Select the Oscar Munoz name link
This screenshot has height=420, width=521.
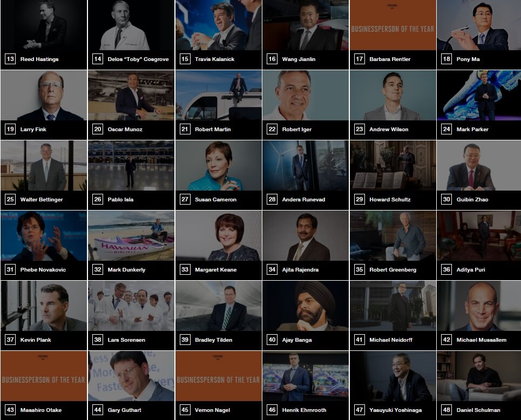(125, 129)
